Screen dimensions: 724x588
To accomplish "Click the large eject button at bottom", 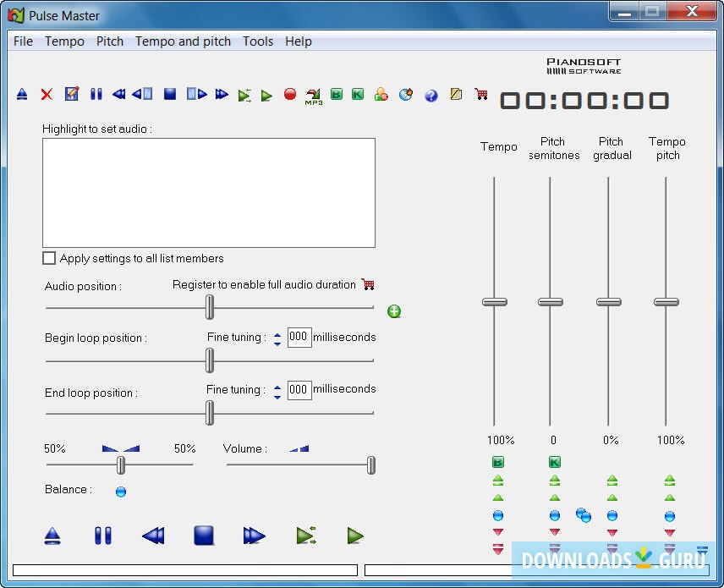I will [52, 536].
